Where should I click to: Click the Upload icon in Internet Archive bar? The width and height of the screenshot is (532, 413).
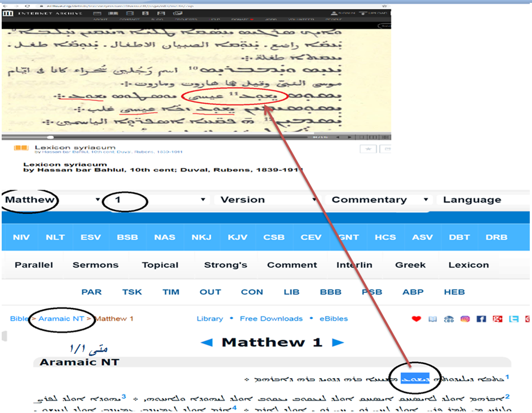click(363, 13)
